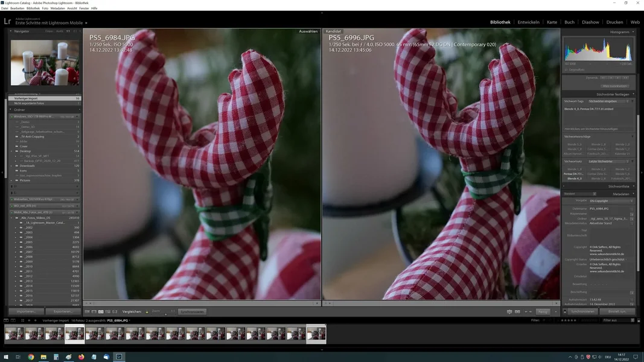Select the Downloads folder

tap(27, 166)
